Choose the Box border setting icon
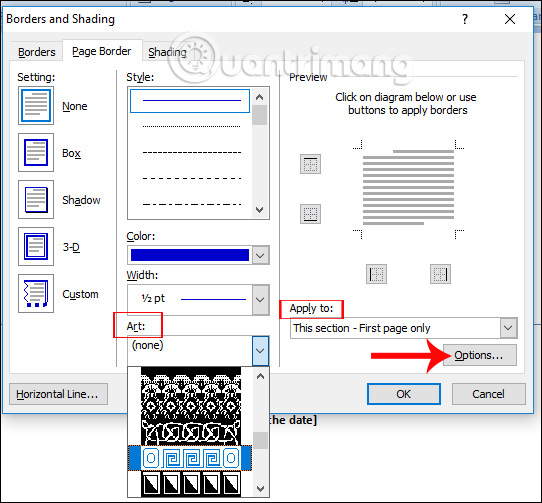The height and width of the screenshot is (503, 542). point(36,152)
